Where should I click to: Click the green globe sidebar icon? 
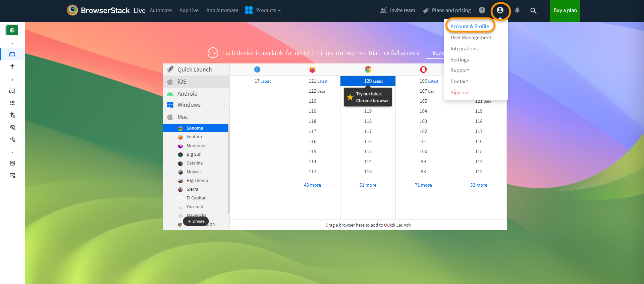click(x=12, y=30)
